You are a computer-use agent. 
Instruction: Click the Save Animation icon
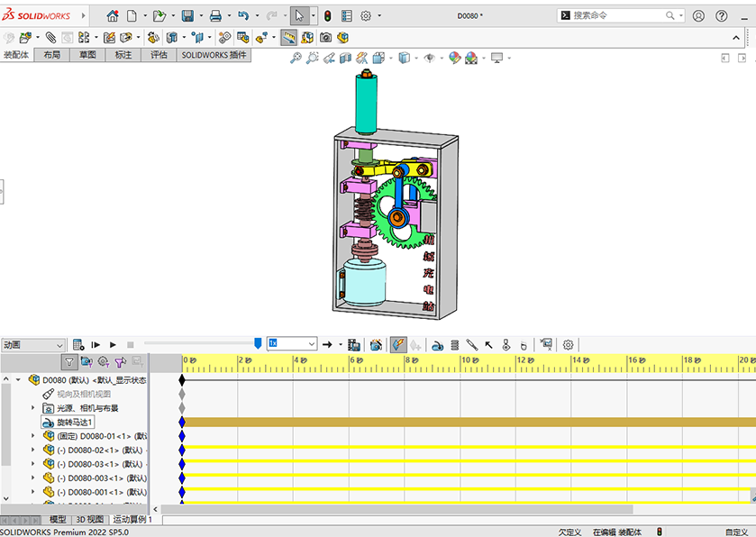354,344
